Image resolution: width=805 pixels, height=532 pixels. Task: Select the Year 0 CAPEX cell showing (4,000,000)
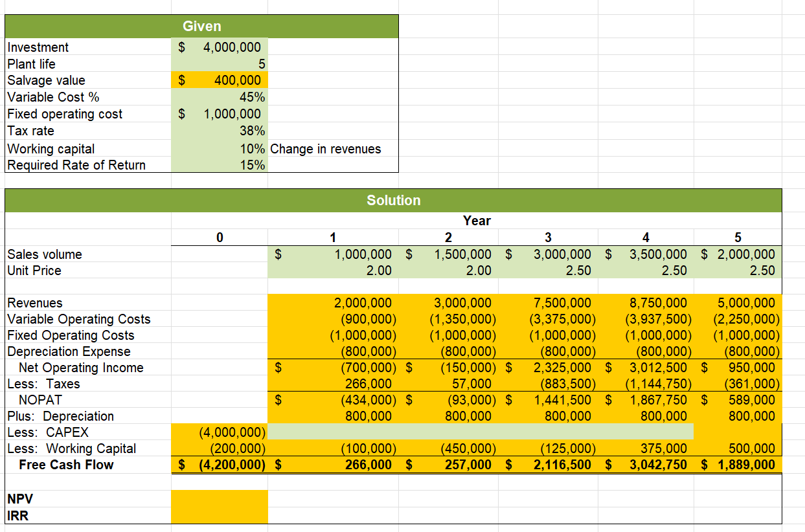[220, 432]
